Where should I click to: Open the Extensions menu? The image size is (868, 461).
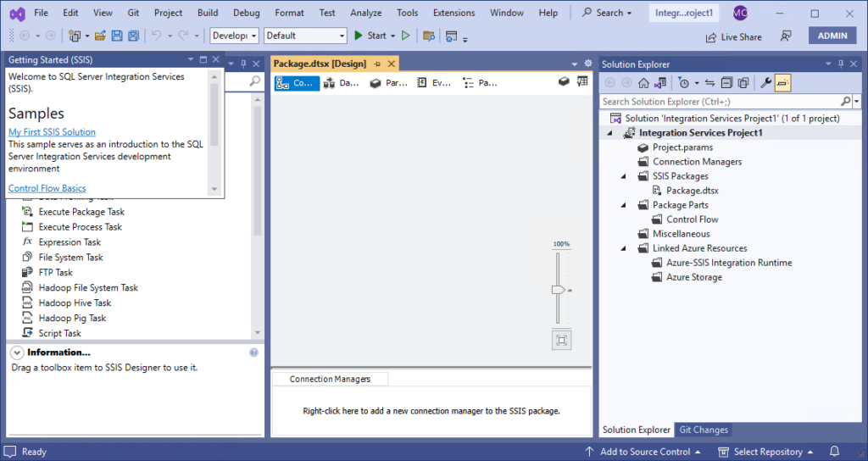[x=454, y=13]
